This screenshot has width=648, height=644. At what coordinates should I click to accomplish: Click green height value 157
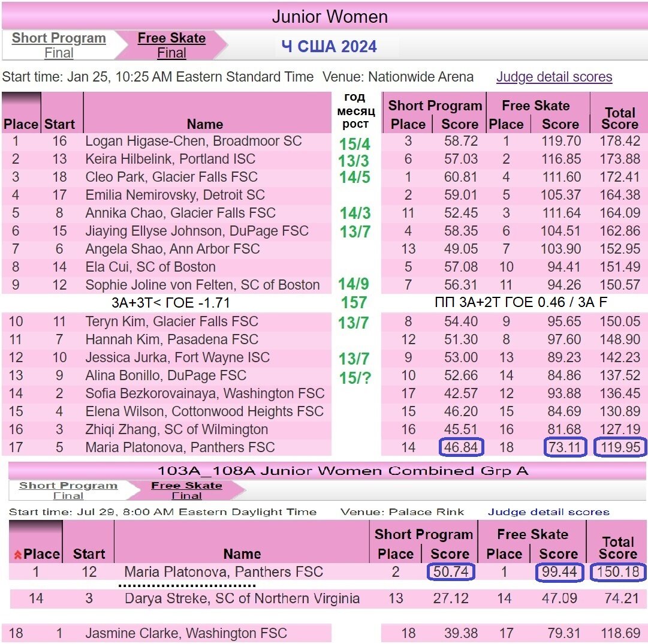pyautogui.click(x=354, y=303)
